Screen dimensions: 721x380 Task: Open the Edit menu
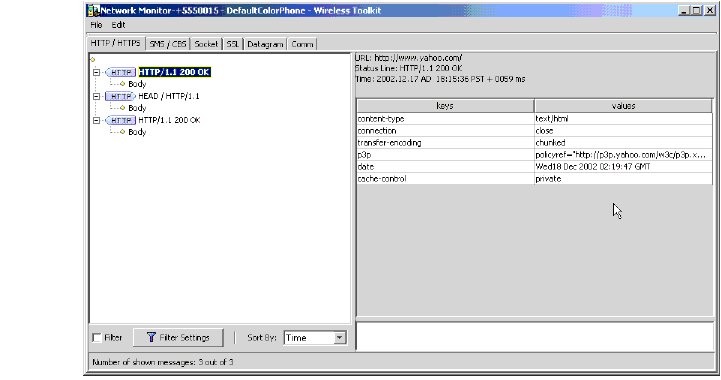point(118,25)
